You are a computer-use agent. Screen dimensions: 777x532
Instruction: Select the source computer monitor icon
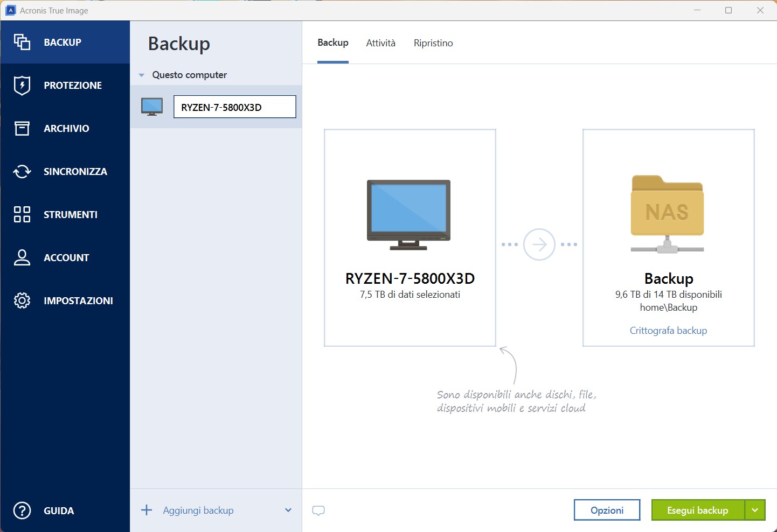(x=409, y=214)
